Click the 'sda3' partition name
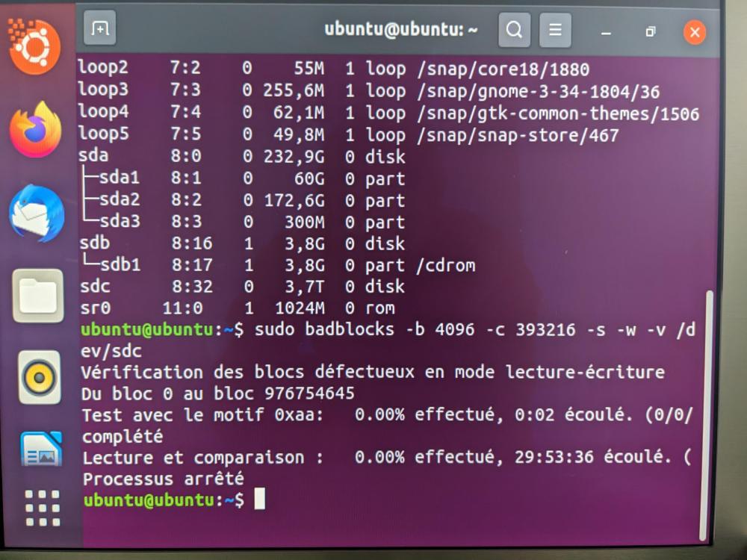The width and height of the screenshot is (747, 560). tap(120, 221)
